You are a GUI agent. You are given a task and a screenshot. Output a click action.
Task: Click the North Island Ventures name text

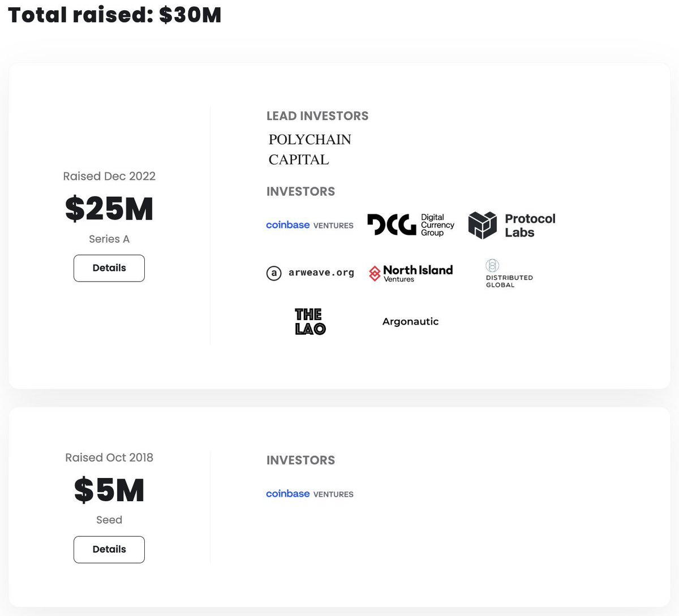tap(418, 274)
